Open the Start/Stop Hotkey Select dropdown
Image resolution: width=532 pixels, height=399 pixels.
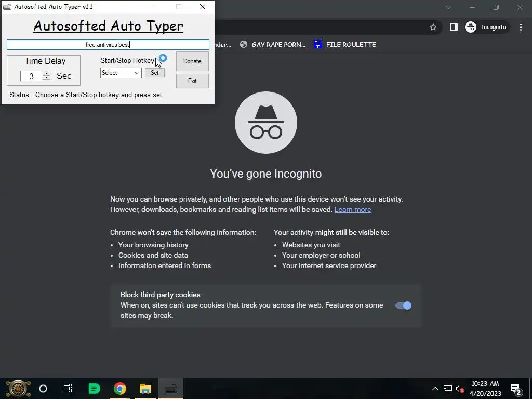(121, 73)
